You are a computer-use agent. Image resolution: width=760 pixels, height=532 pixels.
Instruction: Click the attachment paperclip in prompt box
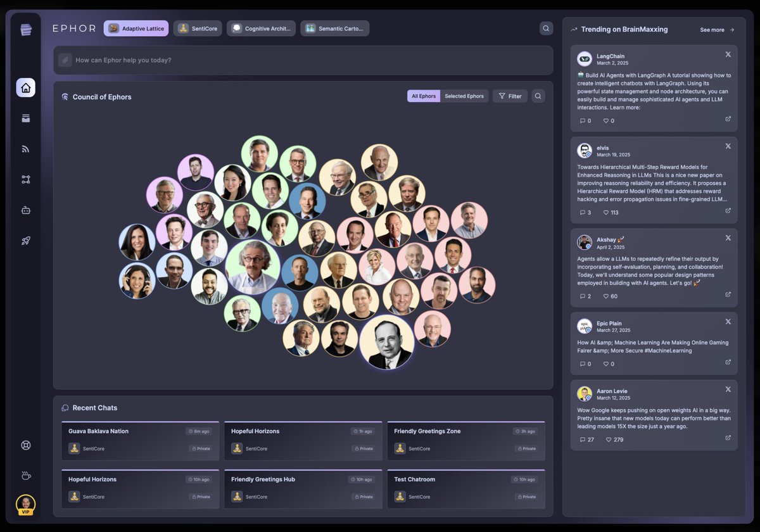pos(65,60)
